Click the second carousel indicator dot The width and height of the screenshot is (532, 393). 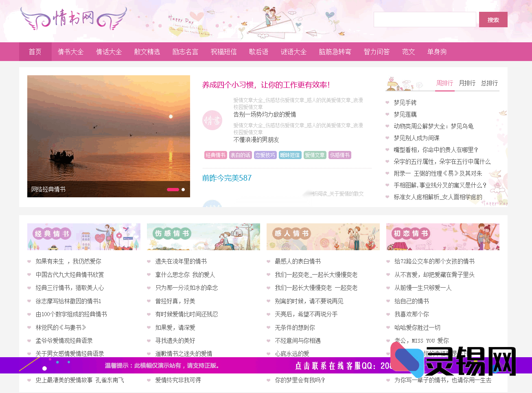click(183, 189)
